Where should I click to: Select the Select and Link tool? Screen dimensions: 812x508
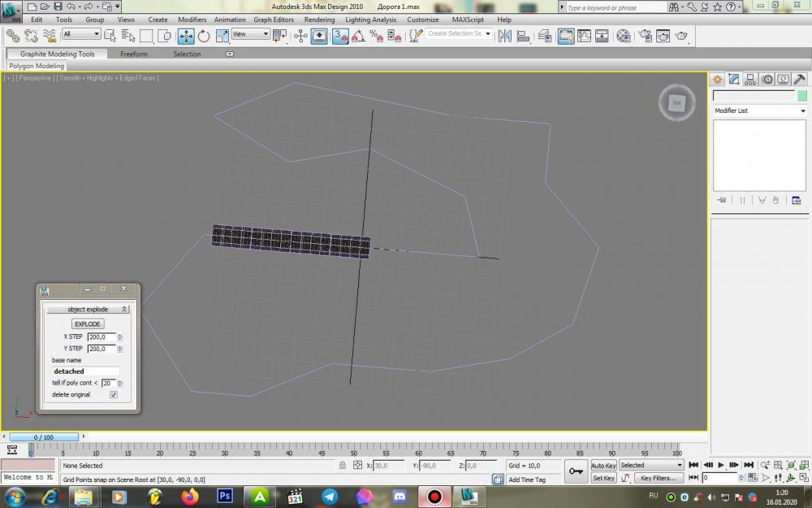click(13, 36)
